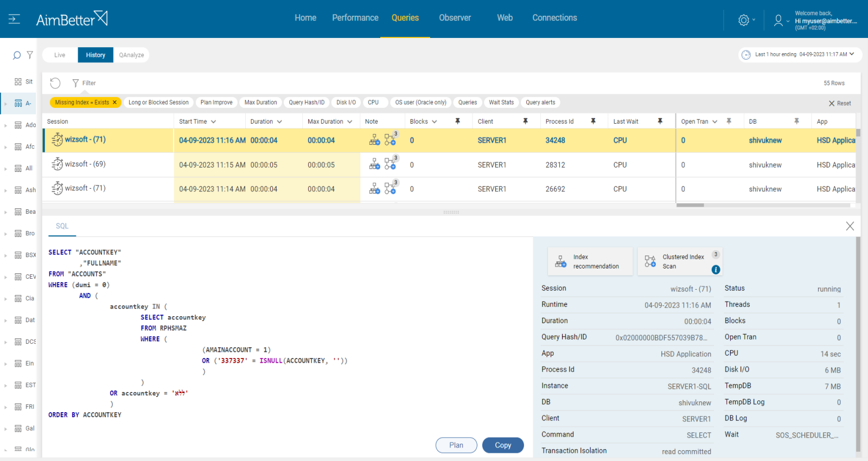Pin the Process Id column
Screen dimensions: 868x461
(593, 121)
